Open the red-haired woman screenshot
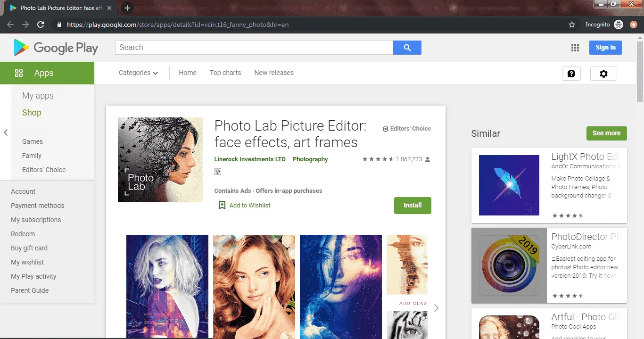 (254, 287)
